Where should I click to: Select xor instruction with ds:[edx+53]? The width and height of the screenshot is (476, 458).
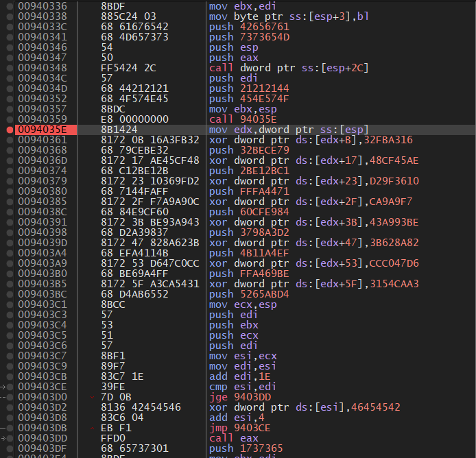313,263
